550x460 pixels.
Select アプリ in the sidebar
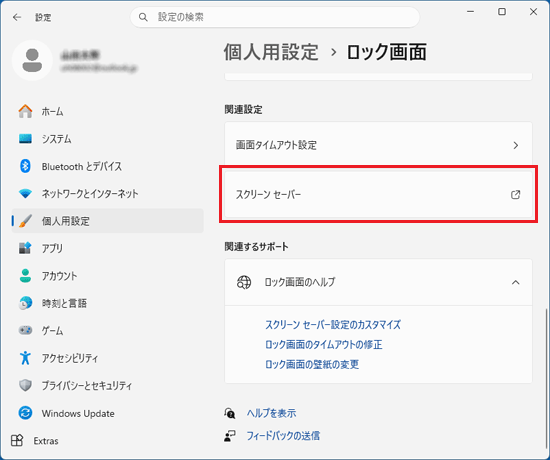click(x=108, y=248)
